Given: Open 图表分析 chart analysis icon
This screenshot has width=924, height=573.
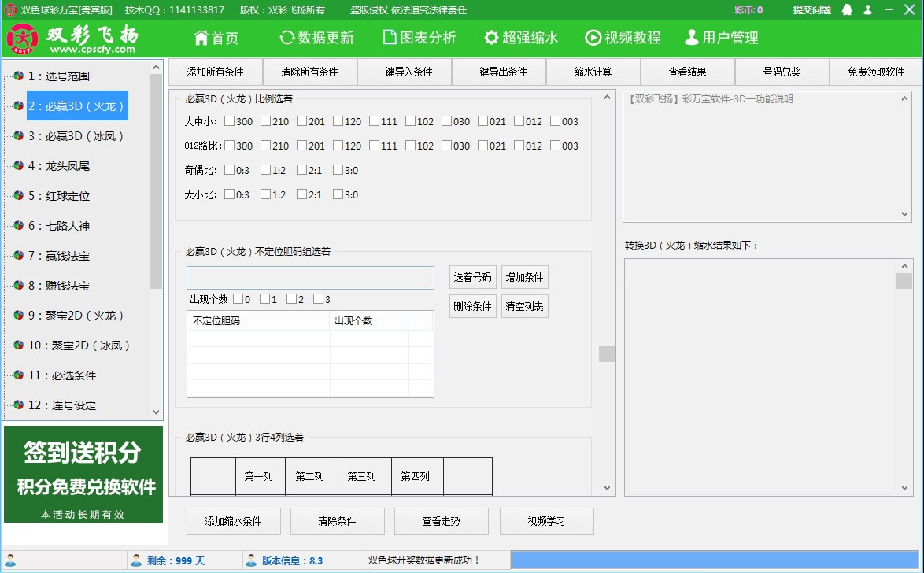Looking at the screenshot, I should pos(388,37).
